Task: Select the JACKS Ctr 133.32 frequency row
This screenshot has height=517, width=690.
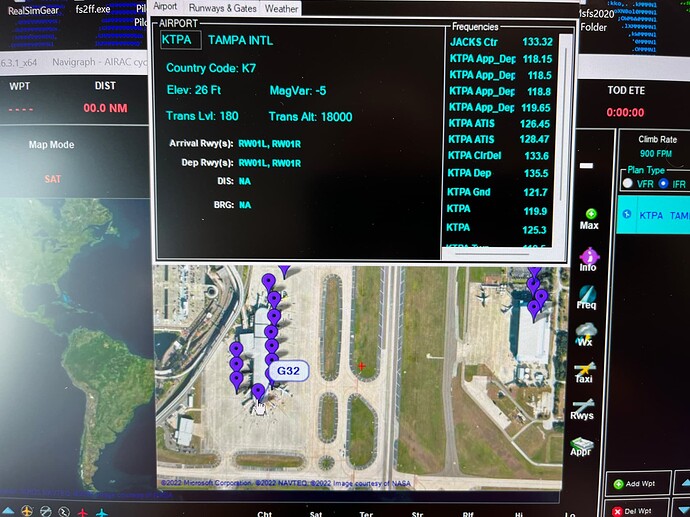Action: pos(501,42)
